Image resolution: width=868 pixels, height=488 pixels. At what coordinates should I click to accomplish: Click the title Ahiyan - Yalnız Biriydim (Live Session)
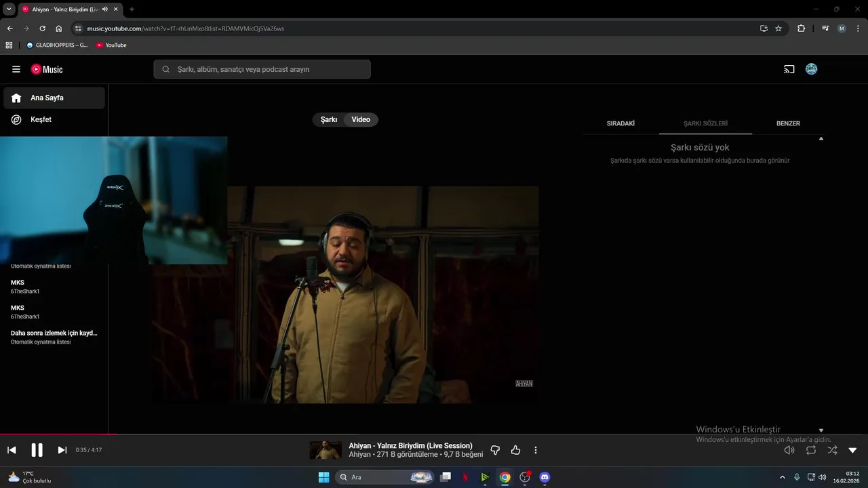[410, 446]
